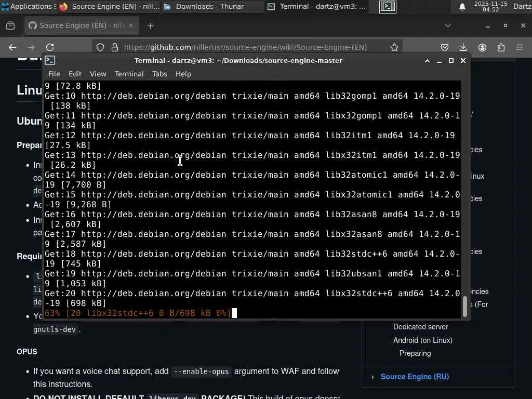Open the Source Engine (RU) link
The image size is (532, 399).
(x=415, y=377)
